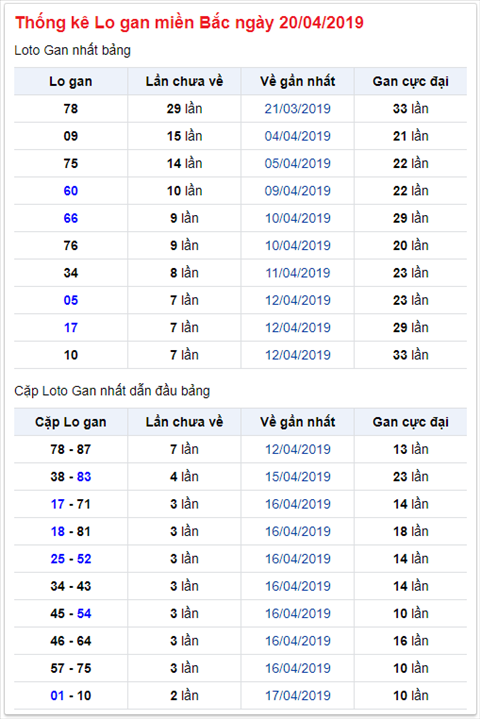Open number 01 in pair 01 - 10
The height and width of the screenshot is (719, 480).
pos(57,696)
